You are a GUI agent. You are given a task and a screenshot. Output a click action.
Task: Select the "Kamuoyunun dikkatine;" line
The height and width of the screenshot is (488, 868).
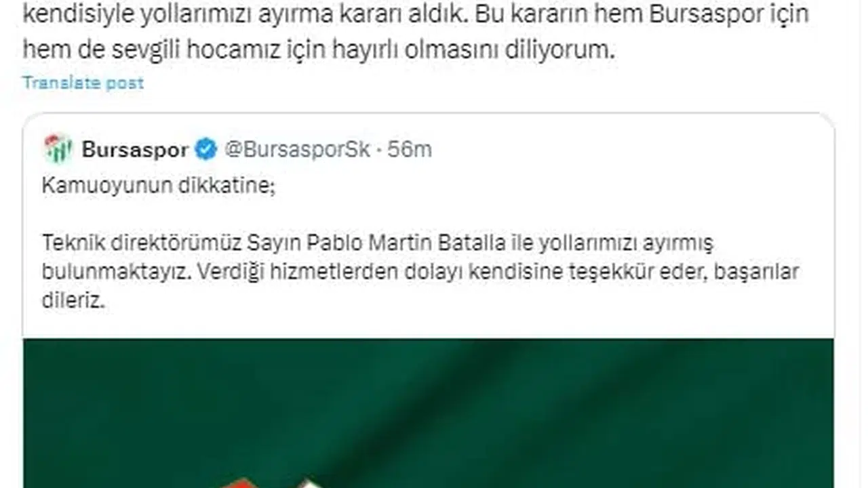click(x=159, y=186)
